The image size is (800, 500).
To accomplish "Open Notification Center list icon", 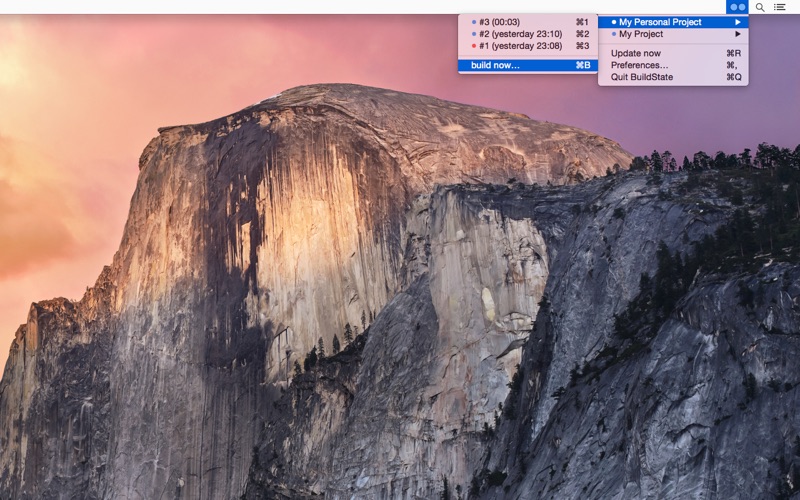I will 780,7.
